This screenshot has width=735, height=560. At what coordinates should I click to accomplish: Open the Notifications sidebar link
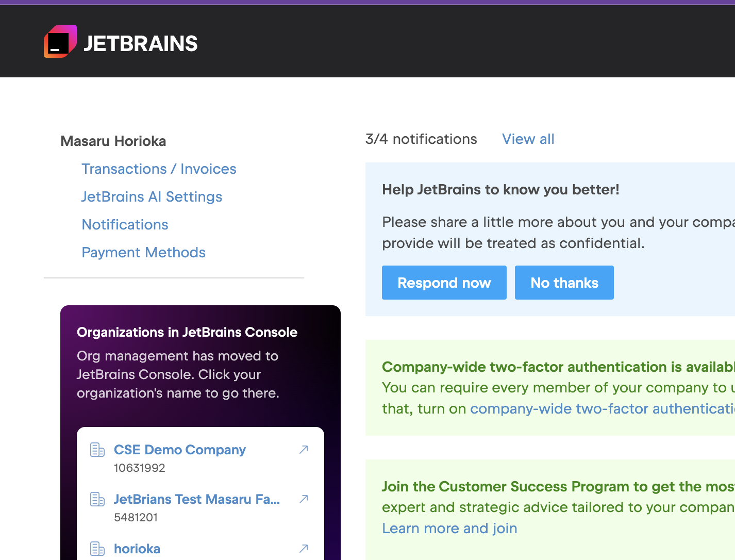[125, 225]
